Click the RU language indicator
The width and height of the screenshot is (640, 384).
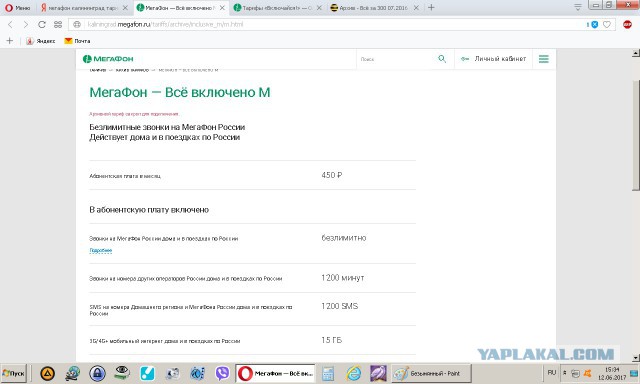(x=552, y=372)
